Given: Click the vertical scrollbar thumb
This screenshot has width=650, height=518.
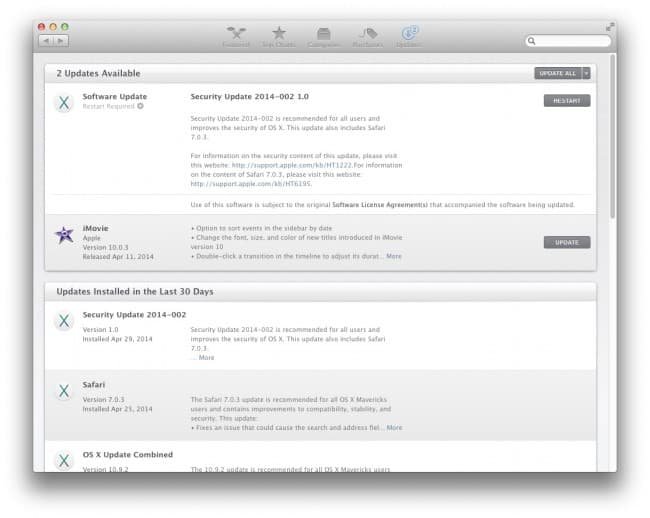Looking at the screenshot, I should 612,137.
